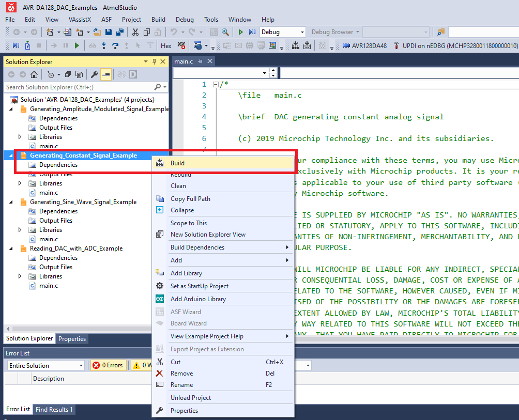Choose Add Arduino Library in context menu

coord(223,299)
